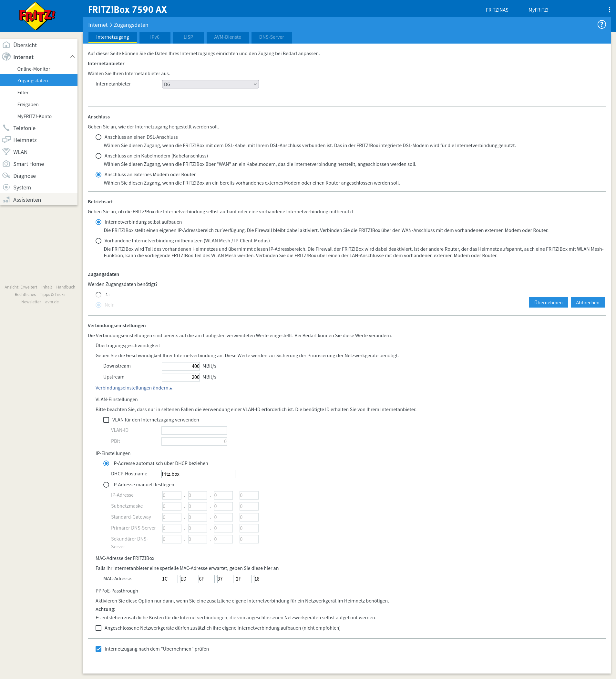
Task: Click the Übersicht house icon
Action: pyautogui.click(x=6, y=45)
